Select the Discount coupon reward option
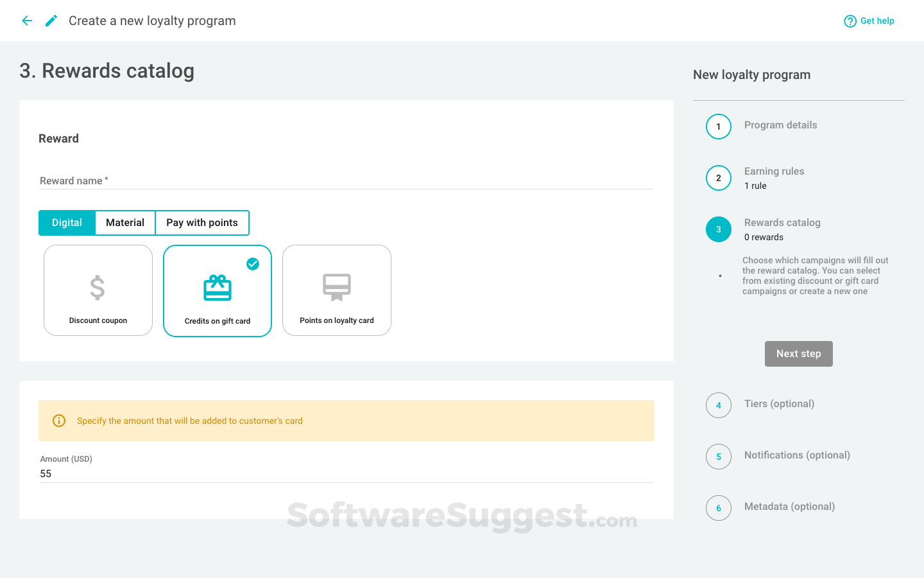924x578 pixels. 98,290
